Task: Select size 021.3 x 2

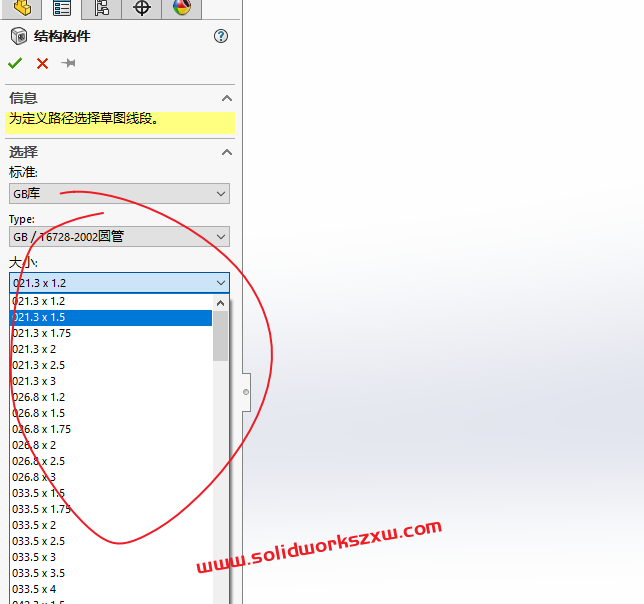Action: click(111, 349)
